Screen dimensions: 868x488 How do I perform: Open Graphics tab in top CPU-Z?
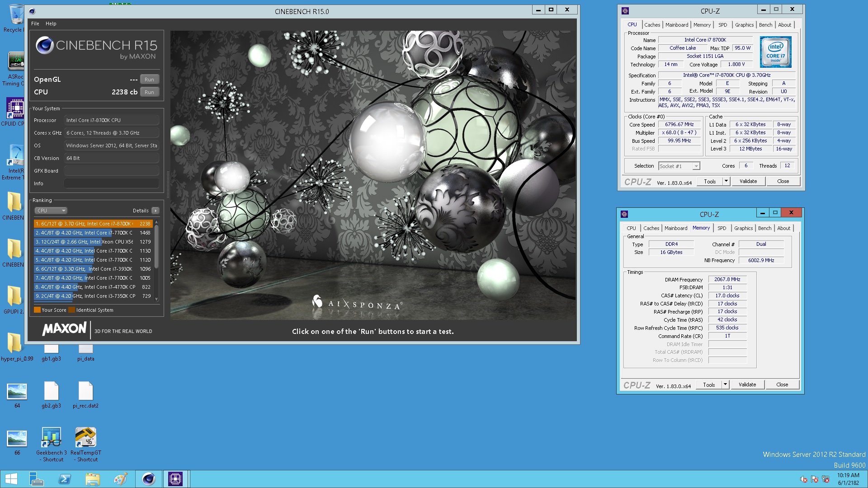pyautogui.click(x=744, y=25)
